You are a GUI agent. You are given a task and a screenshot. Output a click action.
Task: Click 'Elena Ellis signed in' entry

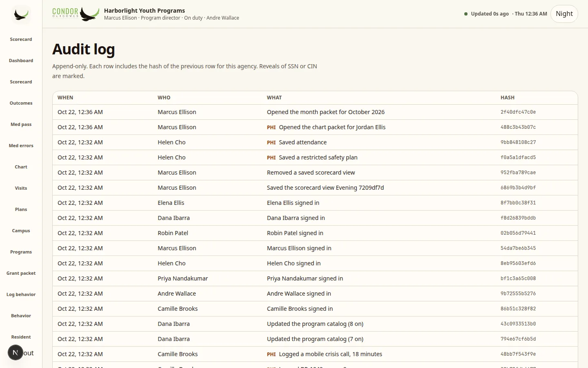click(293, 203)
